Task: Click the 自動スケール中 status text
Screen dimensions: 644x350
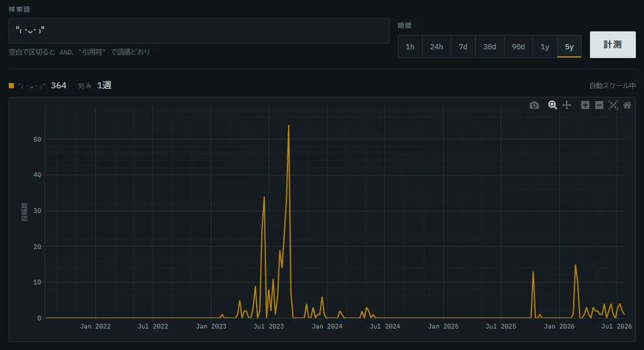Action: (613, 86)
